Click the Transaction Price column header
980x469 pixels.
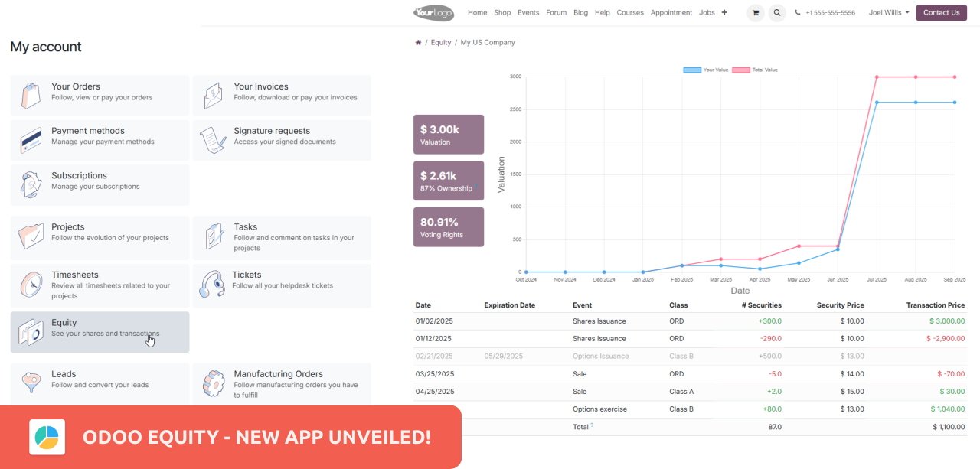pos(936,305)
